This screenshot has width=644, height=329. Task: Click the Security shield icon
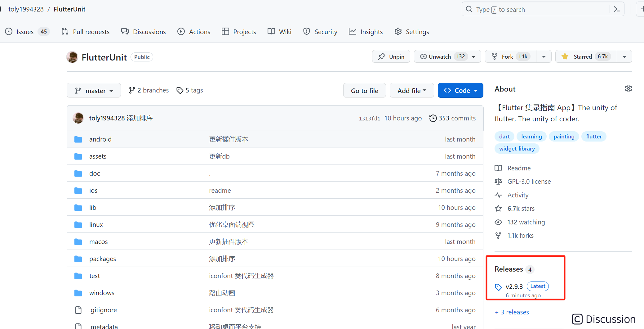coord(307,31)
